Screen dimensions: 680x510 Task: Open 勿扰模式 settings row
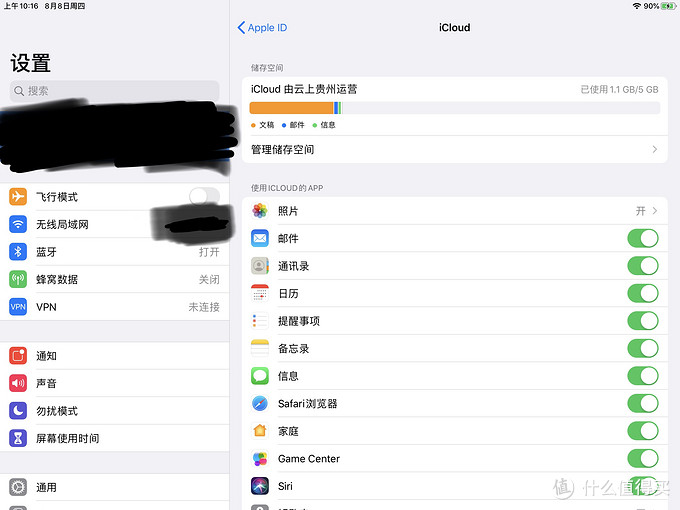coord(115,411)
